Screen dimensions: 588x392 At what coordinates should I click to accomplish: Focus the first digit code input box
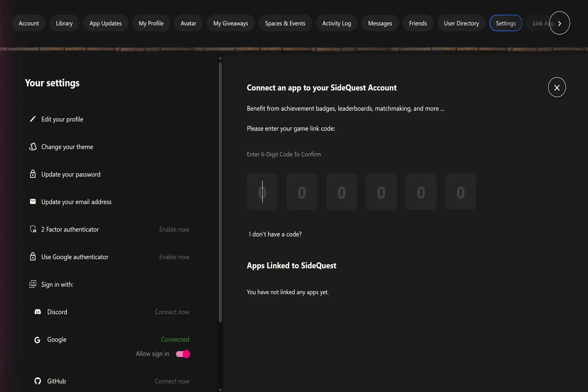262,191
